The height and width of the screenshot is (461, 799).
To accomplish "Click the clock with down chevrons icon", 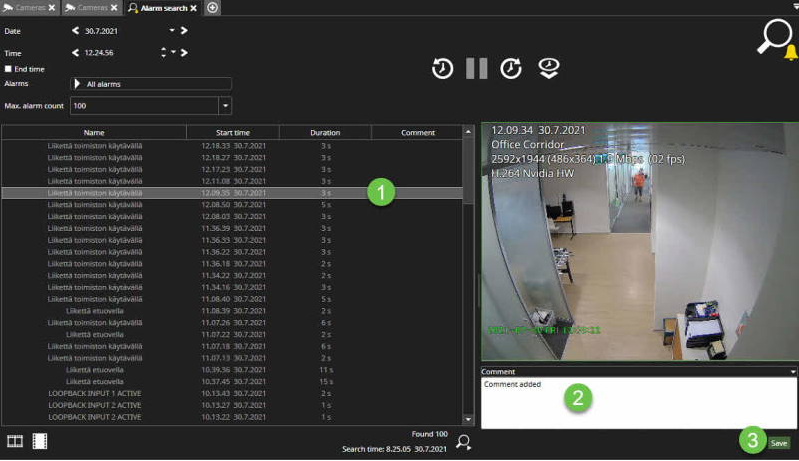I will click(548, 68).
